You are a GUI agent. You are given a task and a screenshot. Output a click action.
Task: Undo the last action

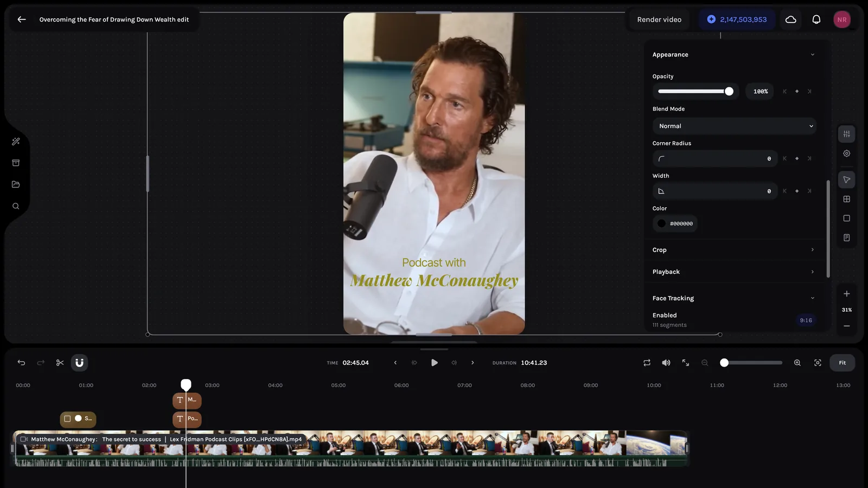21,363
